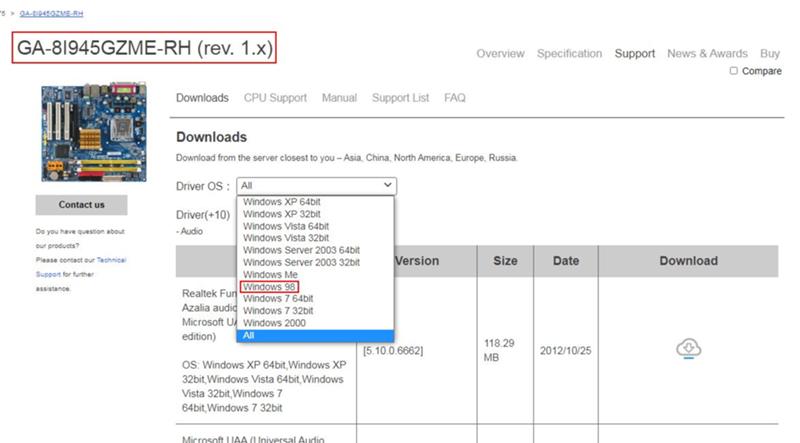Click the GA-8I945GZME-RH breadcrumb link
The width and height of the screenshot is (800, 443).
[51, 13]
